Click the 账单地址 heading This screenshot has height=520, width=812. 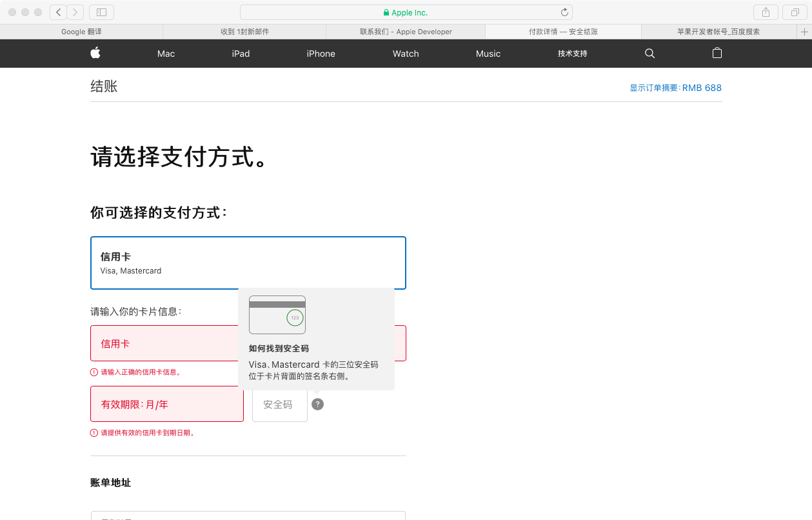(x=110, y=483)
